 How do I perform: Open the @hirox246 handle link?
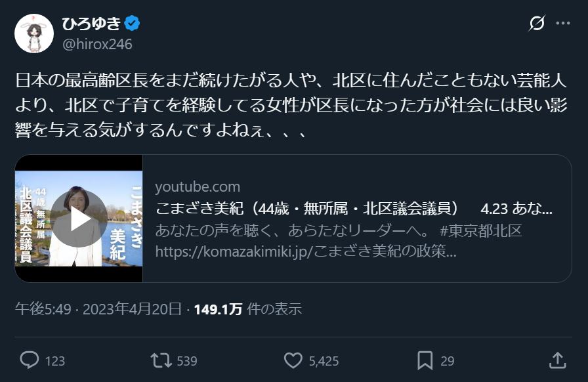click(x=97, y=44)
